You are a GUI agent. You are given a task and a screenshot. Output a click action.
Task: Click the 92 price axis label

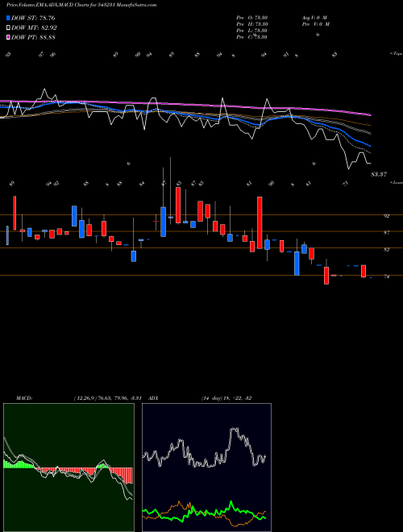386,215
